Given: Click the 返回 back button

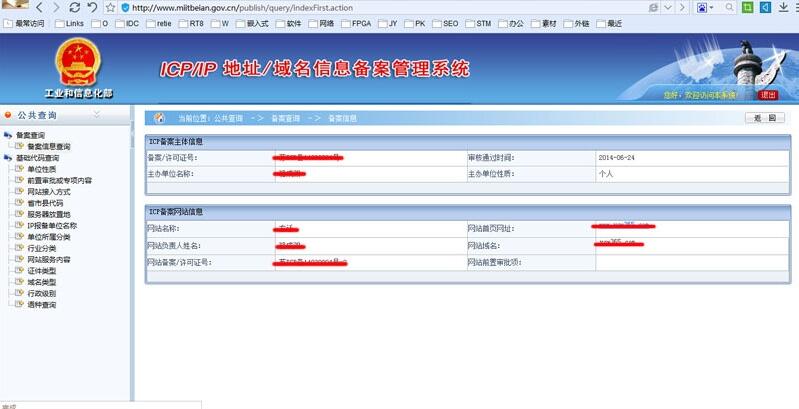Looking at the screenshot, I should click(765, 118).
